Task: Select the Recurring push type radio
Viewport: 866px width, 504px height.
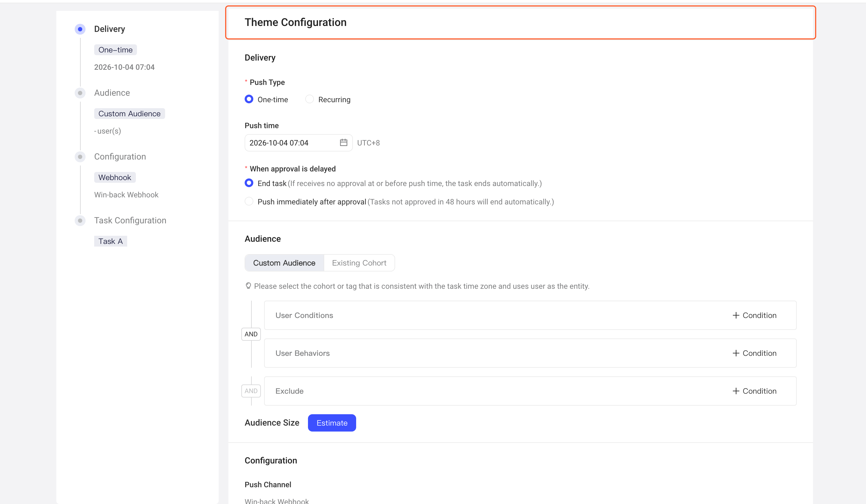Action: (309, 99)
